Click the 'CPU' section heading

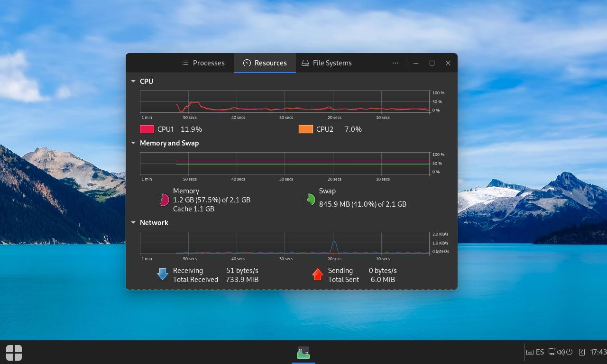(x=147, y=82)
